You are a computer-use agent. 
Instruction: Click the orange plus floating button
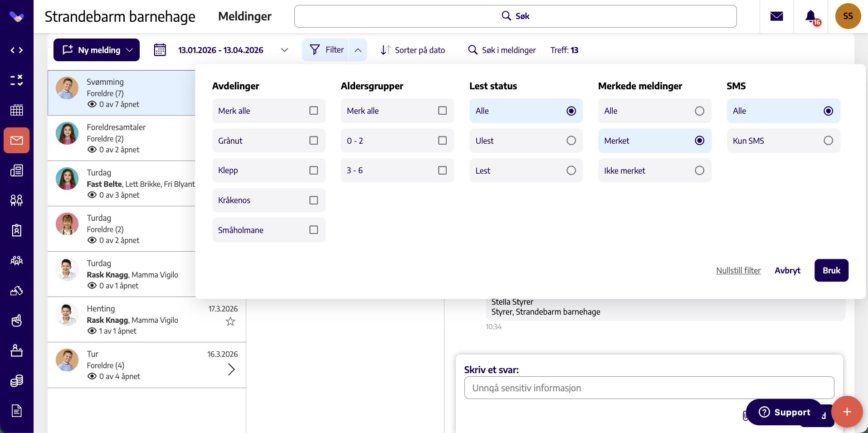[847, 412]
